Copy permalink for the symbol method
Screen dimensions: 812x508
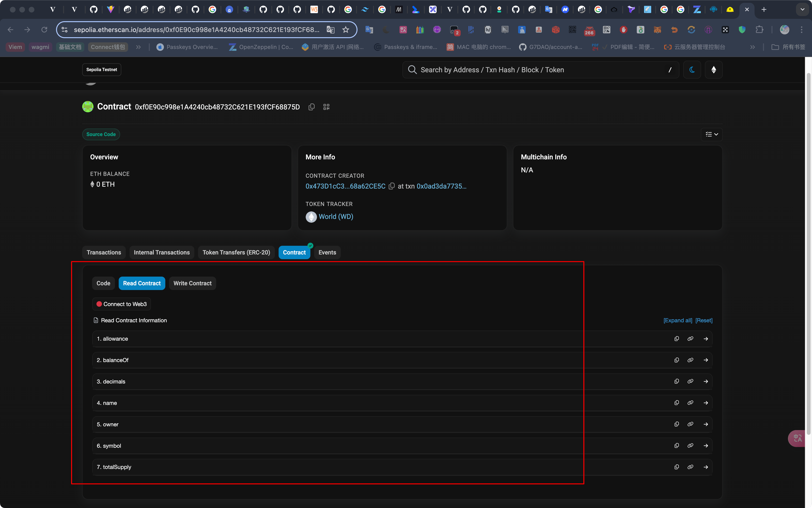pos(690,446)
